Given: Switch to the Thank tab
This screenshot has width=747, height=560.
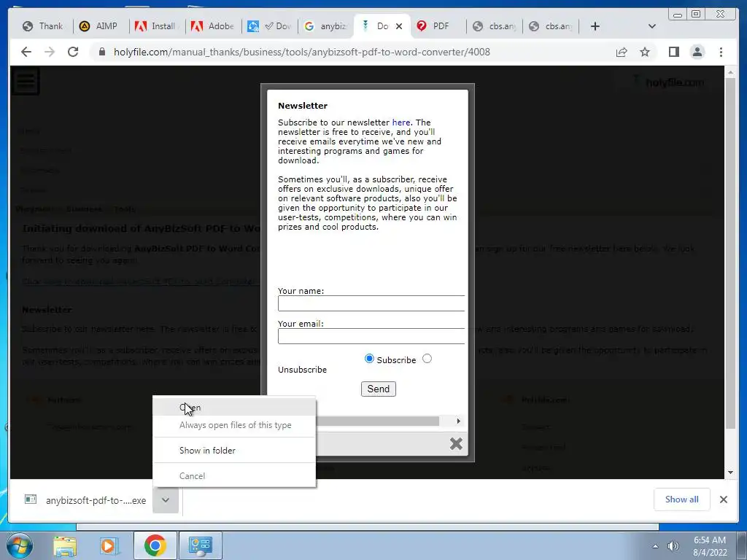Looking at the screenshot, I should tap(43, 26).
